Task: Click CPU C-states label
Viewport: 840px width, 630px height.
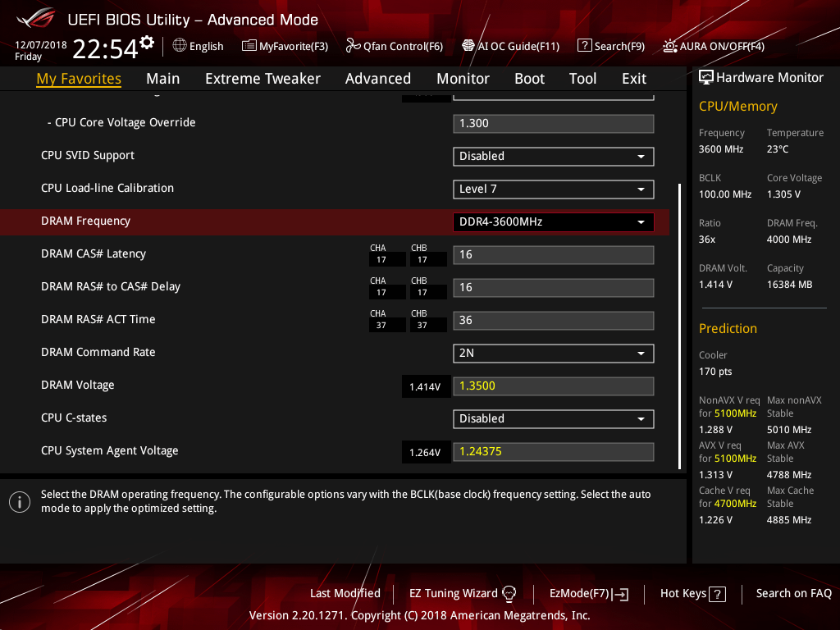Action: point(74,418)
